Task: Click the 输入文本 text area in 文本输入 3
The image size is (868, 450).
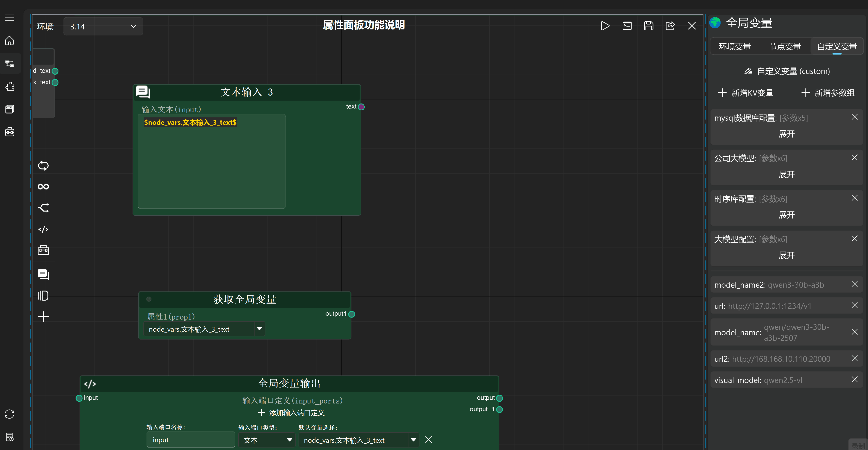Action: (x=212, y=161)
